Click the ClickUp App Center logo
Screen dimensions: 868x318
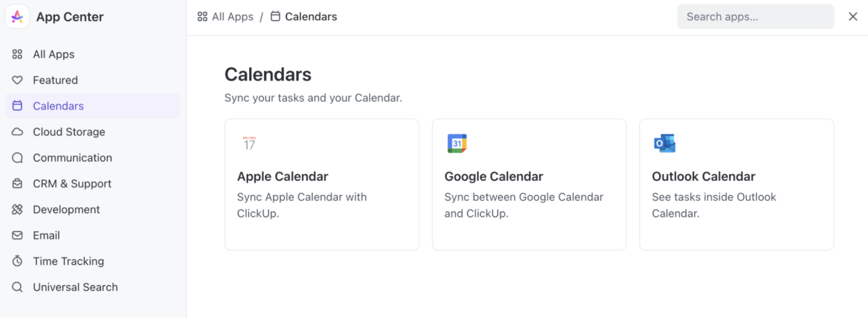click(x=17, y=17)
